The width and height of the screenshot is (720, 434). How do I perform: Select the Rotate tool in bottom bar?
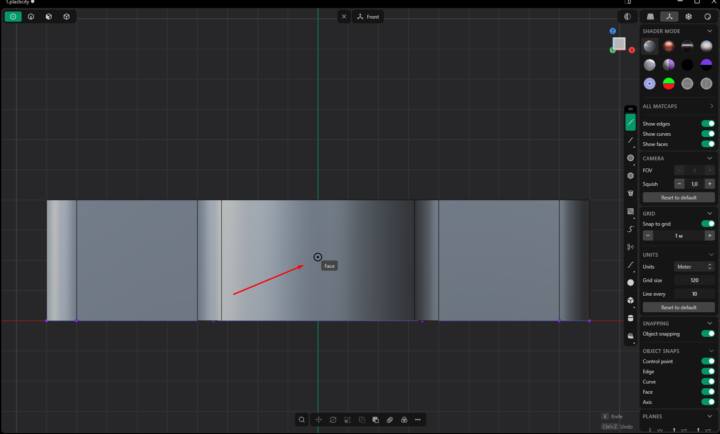(x=333, y=420)
